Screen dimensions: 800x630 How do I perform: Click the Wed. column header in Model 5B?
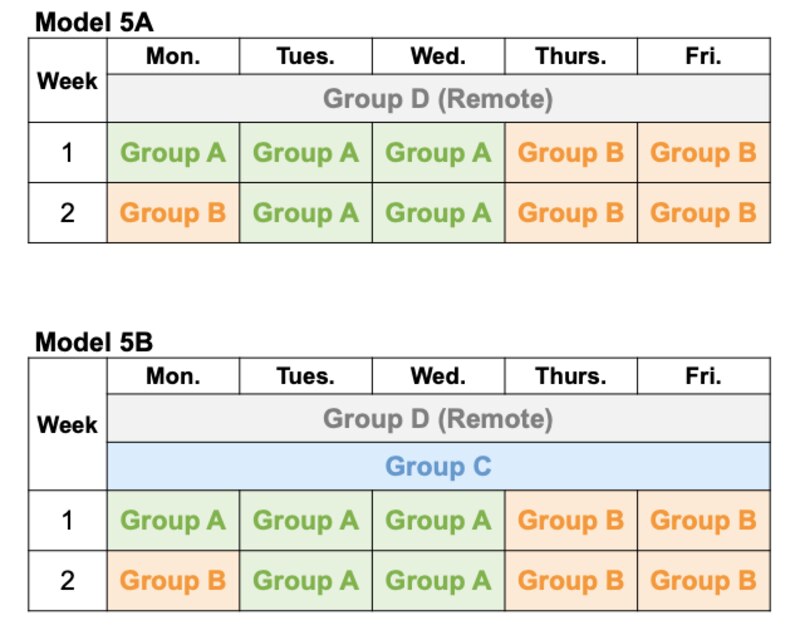[x=438, y=376]
